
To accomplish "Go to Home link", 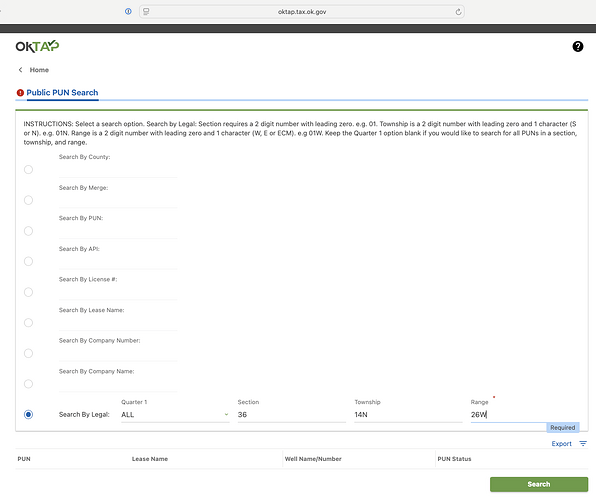I will pos(39,70).
